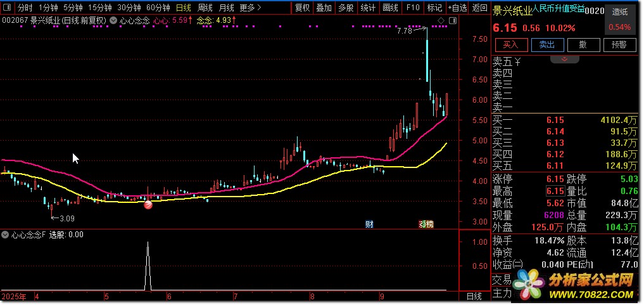
Task: Click the ¥ symbol next to 卖五
Action: (517, 62)
